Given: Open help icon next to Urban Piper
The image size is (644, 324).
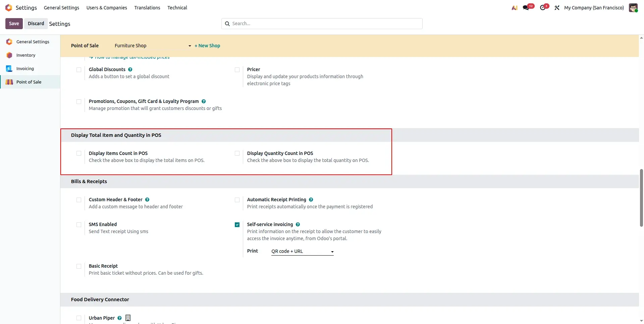Looking at the screenshot, I should pyautogui.click(x=119, y=318).
